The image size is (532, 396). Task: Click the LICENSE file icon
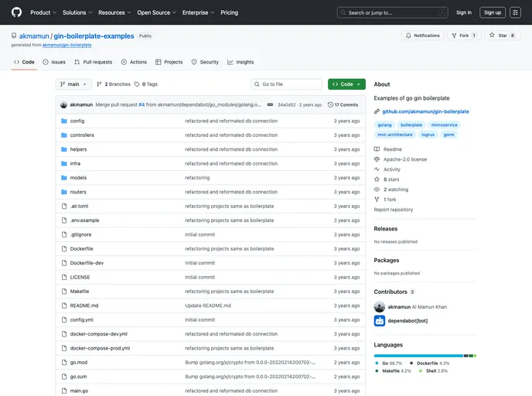point(63,277)
